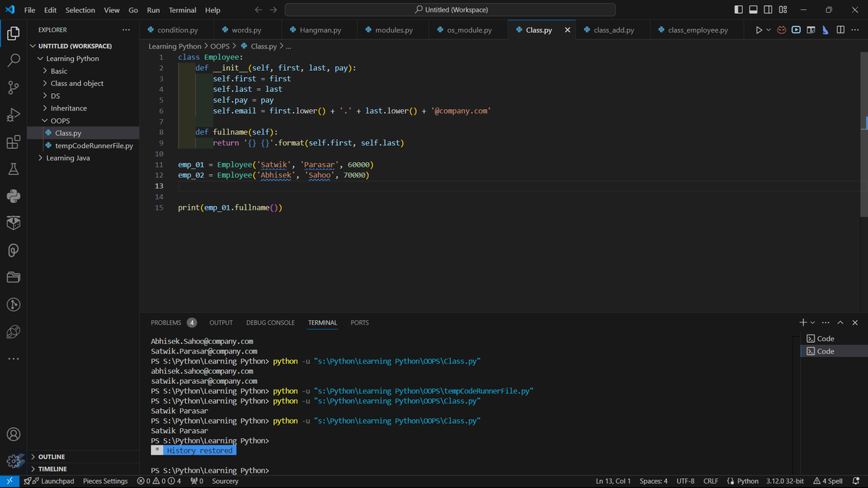
Task: Toggle the primary side bar
Action: pyautogui.click(x=738, y=9)
